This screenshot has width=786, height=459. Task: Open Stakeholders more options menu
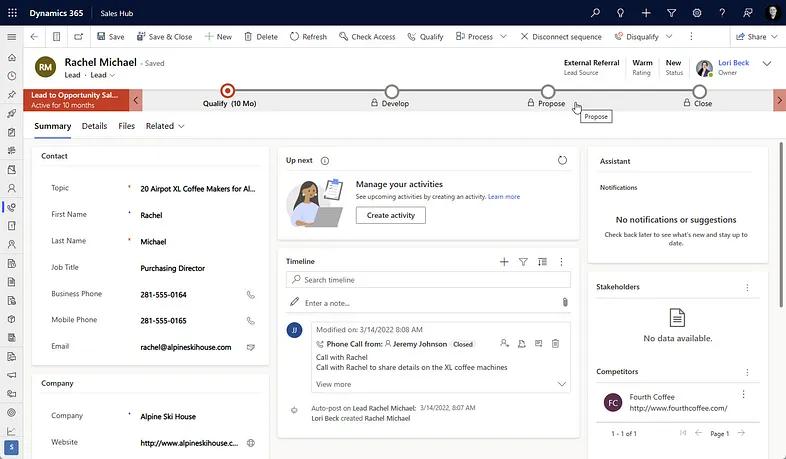tap(747, 288)
